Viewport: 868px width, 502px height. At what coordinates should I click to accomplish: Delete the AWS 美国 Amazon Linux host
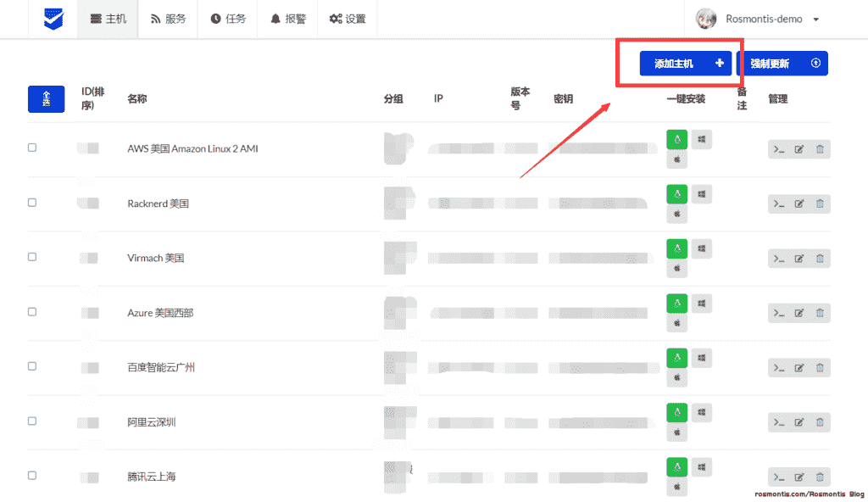820,149
